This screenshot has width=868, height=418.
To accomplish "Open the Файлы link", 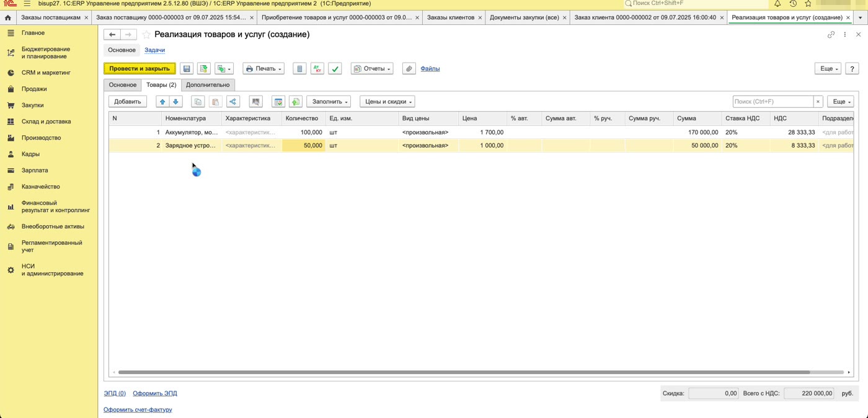I will [x=430, y=69].
